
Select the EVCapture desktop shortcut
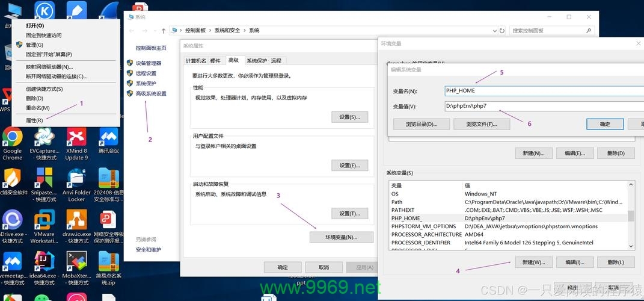(44, 143)
